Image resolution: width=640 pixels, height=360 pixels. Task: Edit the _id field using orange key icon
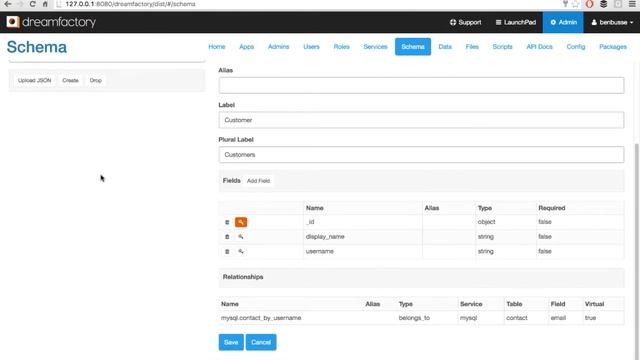241,222
